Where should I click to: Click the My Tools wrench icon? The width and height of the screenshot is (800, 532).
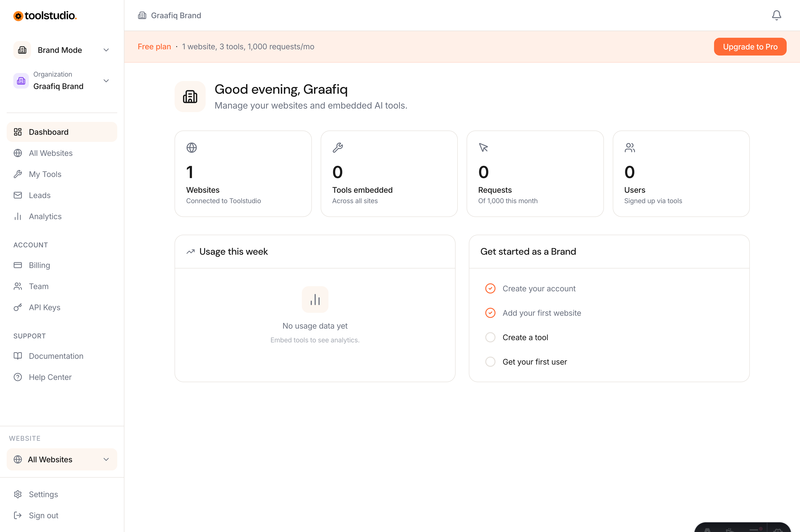[18, 174]
